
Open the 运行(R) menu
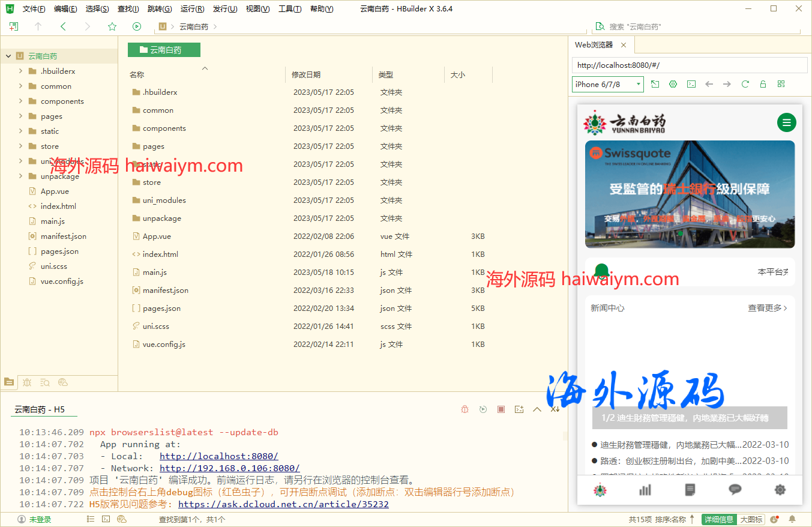click(192, 9)
